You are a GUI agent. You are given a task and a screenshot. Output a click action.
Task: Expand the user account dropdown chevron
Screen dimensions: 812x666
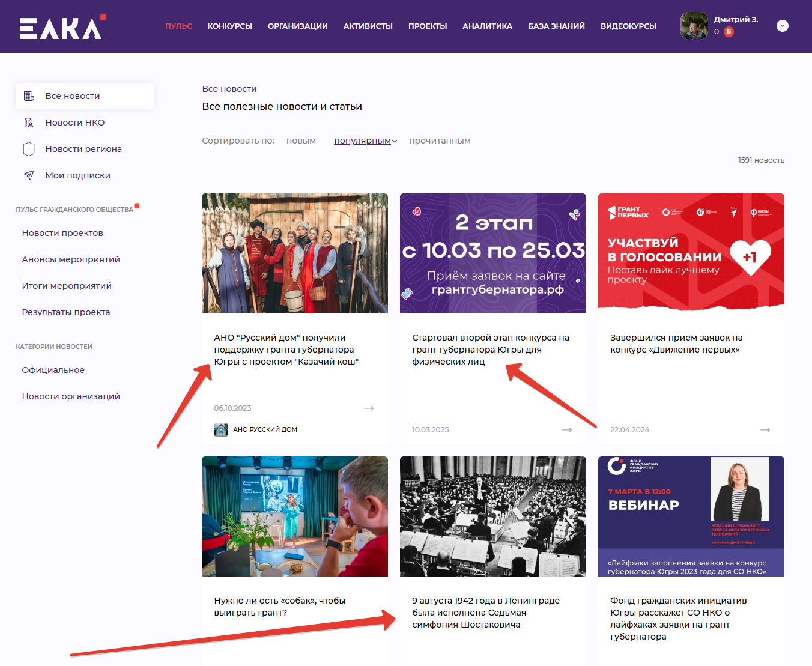click(782, 26)
